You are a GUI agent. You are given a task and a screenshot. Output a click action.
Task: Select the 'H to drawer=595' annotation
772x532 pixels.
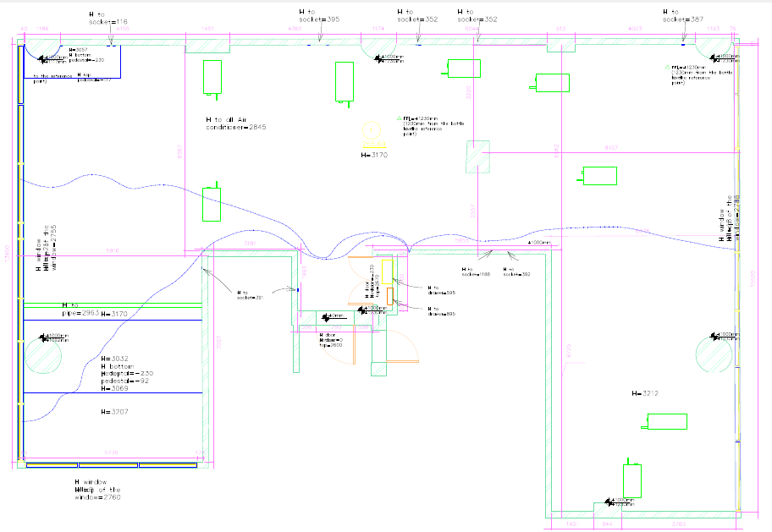tap(441, 291)
